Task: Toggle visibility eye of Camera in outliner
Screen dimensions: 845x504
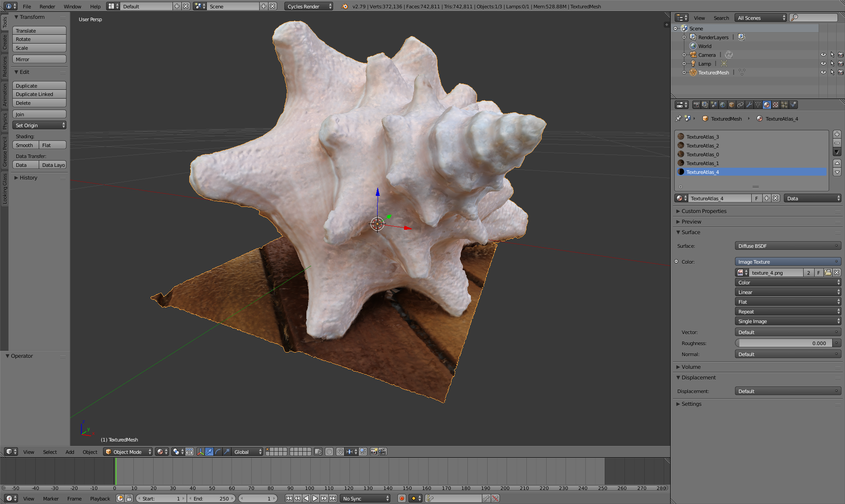Action: tap(823, 55)
